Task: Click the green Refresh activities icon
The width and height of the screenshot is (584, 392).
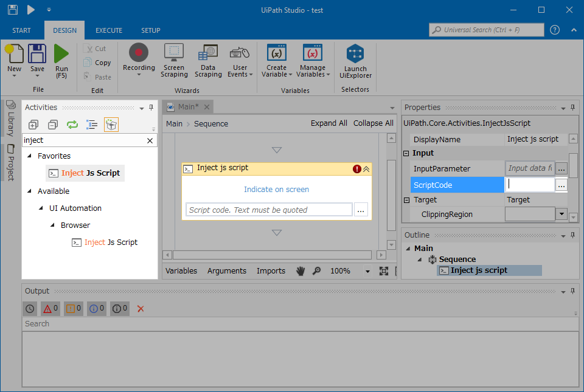Action: (x=72, y=125)
